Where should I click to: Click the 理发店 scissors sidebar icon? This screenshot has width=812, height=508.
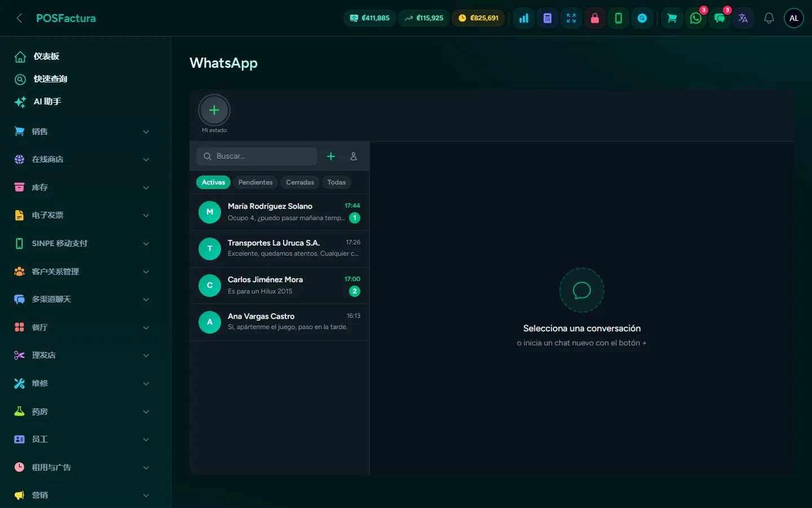pyautogui.click(x=19, y=355)
